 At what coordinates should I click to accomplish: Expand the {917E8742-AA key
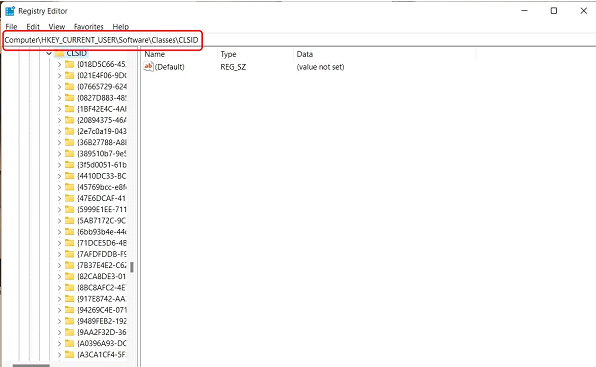(59, 299)
